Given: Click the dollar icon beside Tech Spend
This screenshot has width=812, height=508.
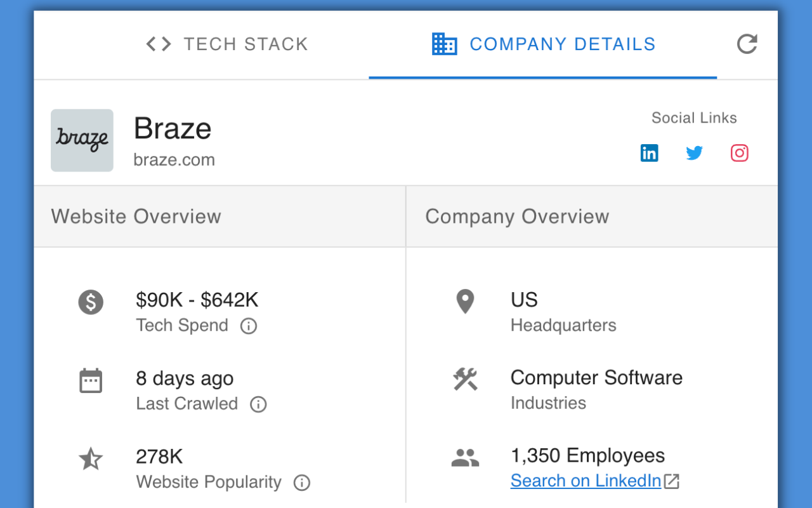Looking at the screenshot, I should [91, 302].
